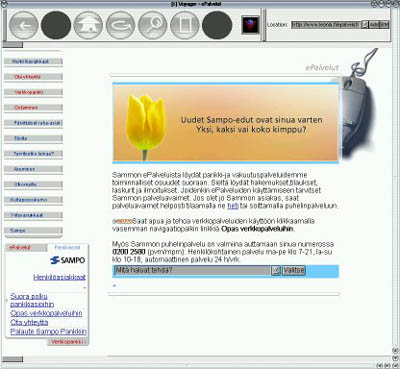Go back with the Back arrow button

pyautogui.click(x=23, y=25)
